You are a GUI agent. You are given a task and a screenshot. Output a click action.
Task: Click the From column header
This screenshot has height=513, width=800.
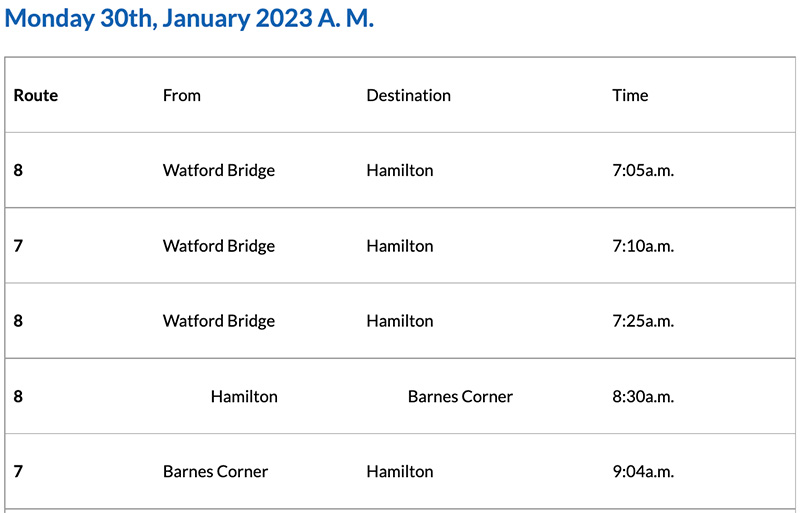click(x=182, y=96)
